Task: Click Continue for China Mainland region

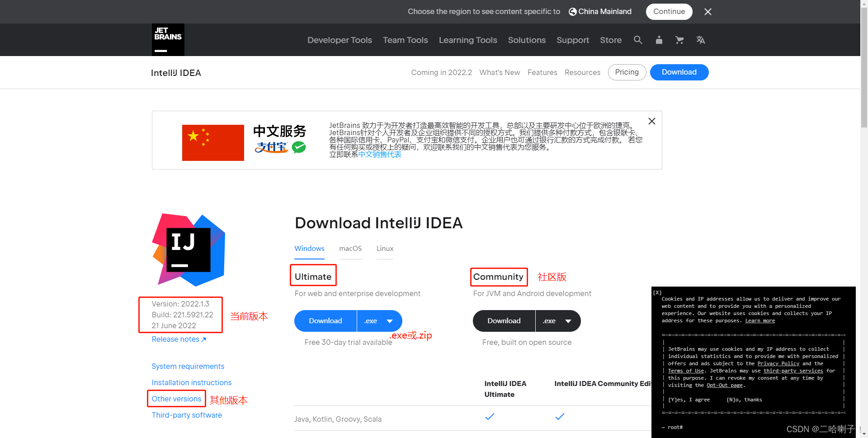Action: click(669, 12)
